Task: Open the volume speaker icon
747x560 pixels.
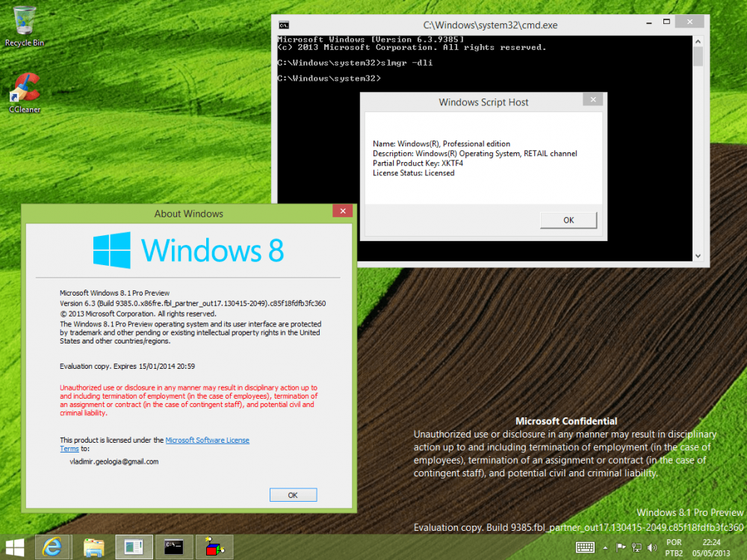Action: point(651,547)
